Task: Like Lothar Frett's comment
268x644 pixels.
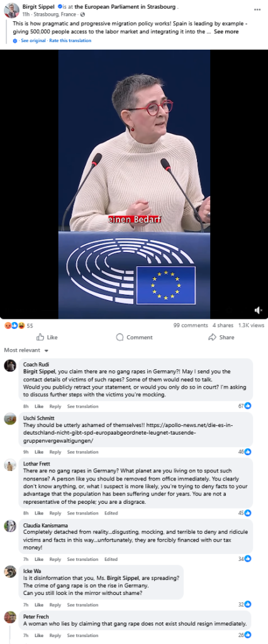Action: pos(39,513)
